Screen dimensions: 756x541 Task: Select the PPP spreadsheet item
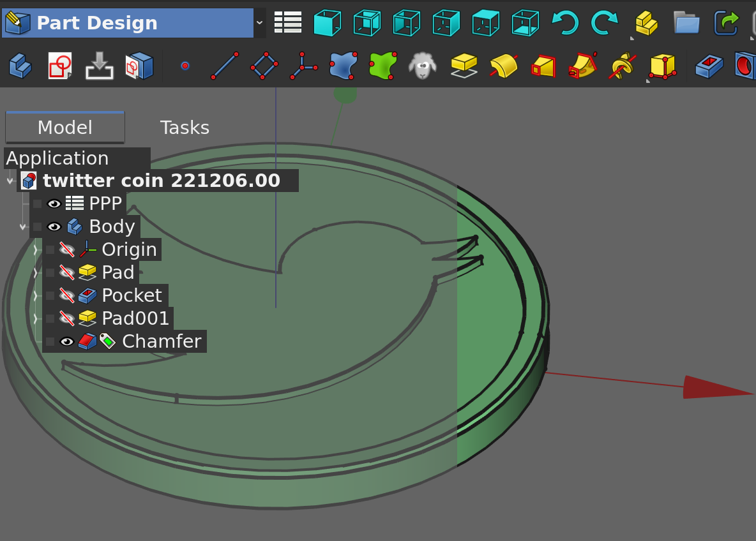pos(105,204)
